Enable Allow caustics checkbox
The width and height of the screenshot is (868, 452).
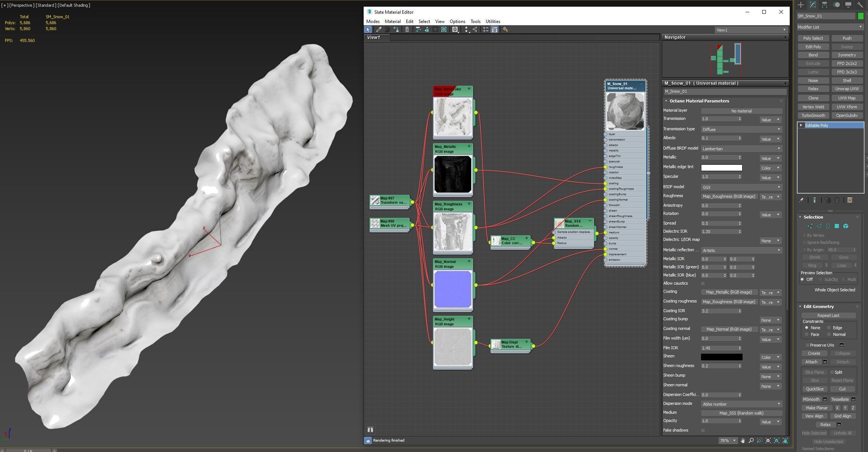702,284
